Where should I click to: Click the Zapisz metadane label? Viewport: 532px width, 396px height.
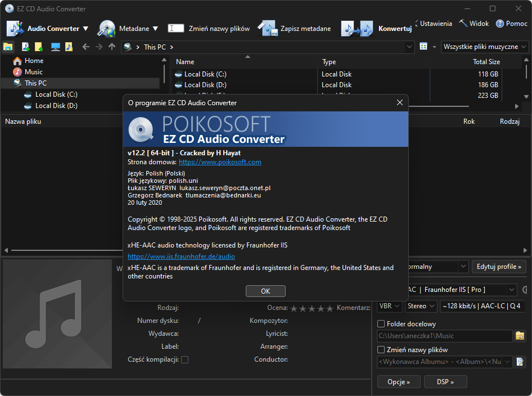tap(305, 29)
